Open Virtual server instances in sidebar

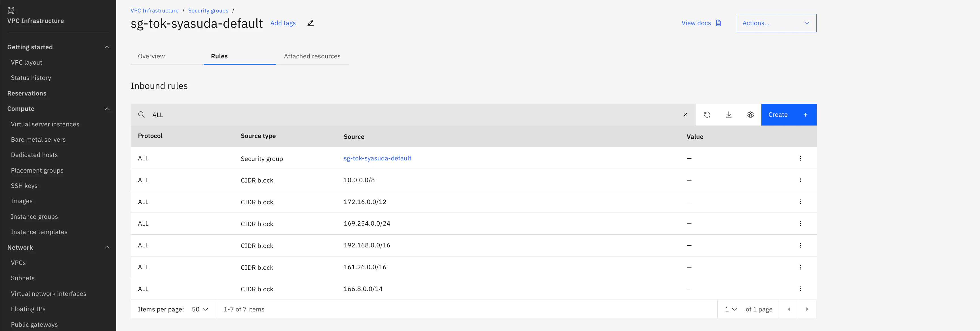pyautogui.click(x=45, y=124)
